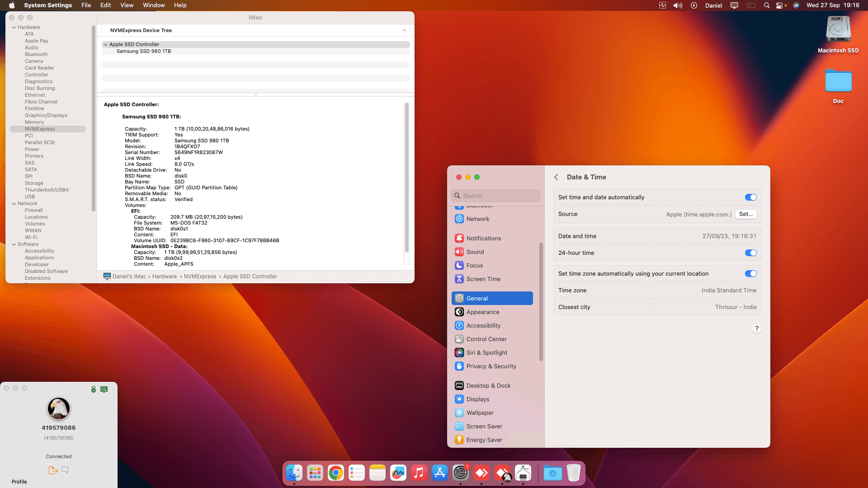The width and height of the screenshot is (868, 488).
Task: Open Notifications settings in sidebar
Action: (483, 238)
